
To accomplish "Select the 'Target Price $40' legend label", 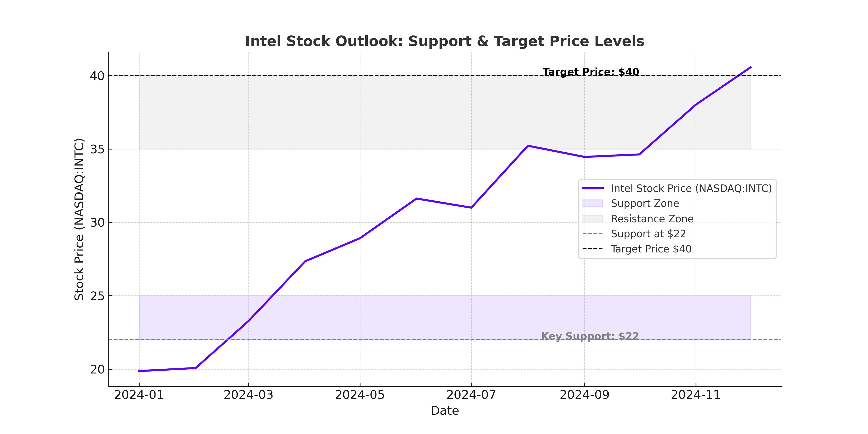I will point(651,249).
